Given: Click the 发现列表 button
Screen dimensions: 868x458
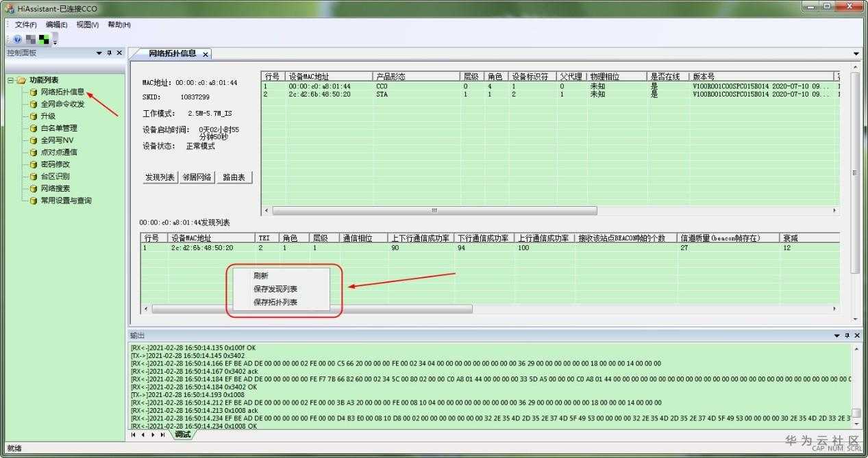Looking at the screenshot, I should pos(160,177).
